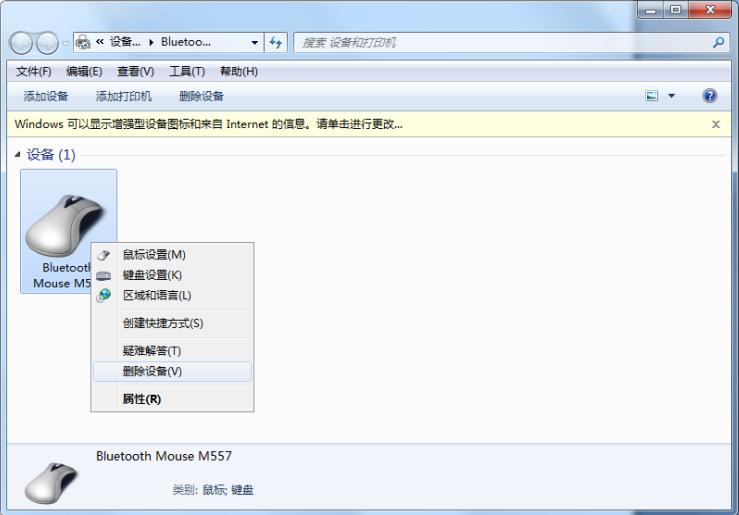Click the keyboard icon beside 键盘设置
This screenshot has height=515, width=739.
(103, 276)
